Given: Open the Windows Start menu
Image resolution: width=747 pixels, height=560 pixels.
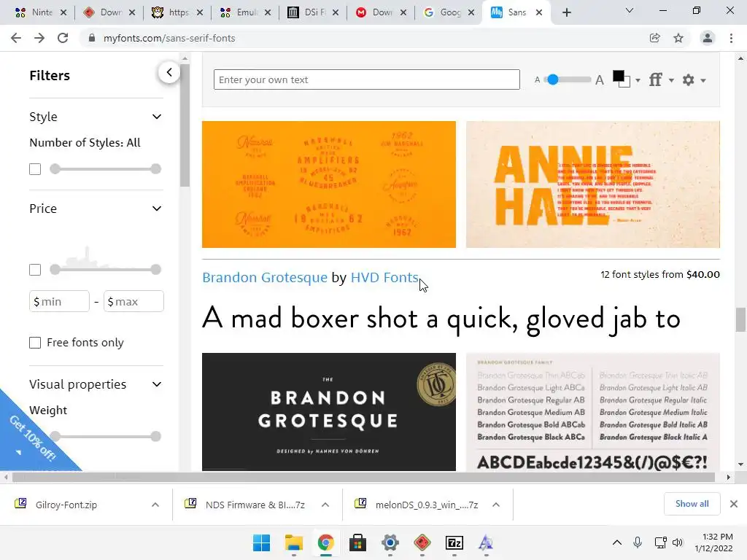Looking at the screenshot, I should 262,542.
